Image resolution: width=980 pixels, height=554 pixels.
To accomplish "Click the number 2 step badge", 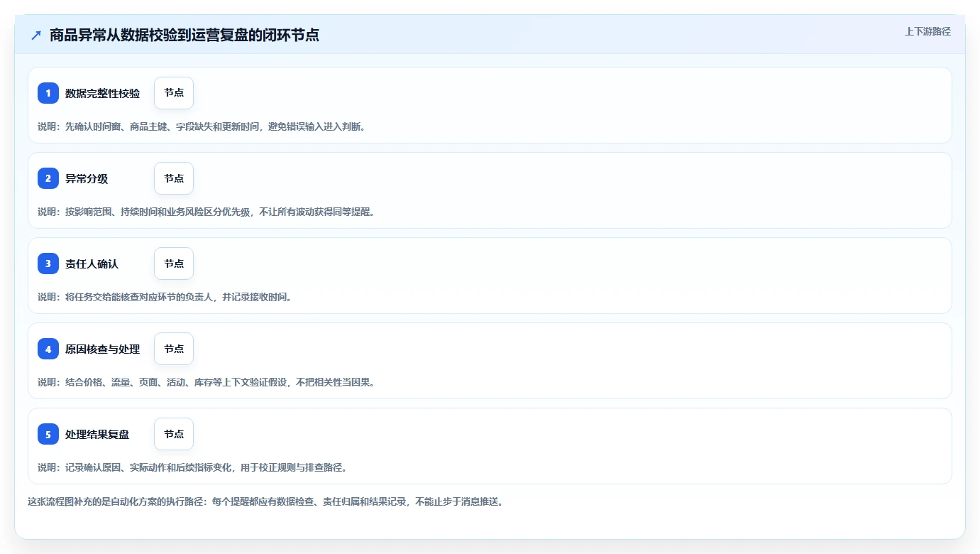I will click(x=48, y=178).
